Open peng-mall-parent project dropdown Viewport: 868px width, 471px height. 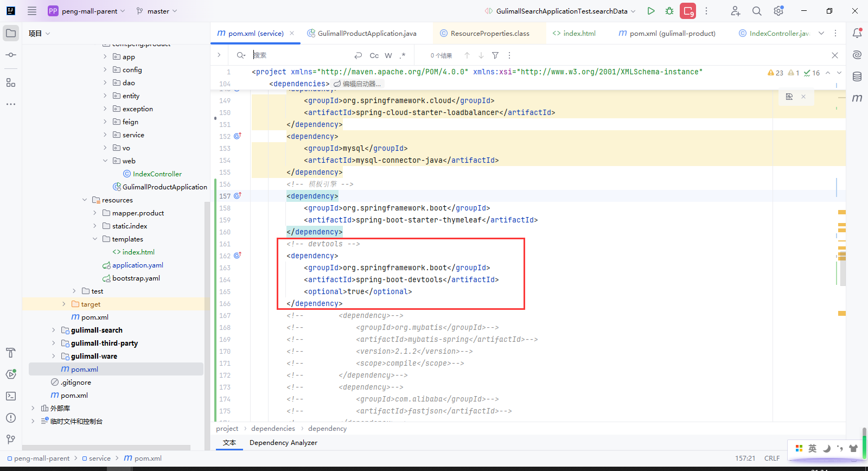pyautogui.click(x=87, y=11)
